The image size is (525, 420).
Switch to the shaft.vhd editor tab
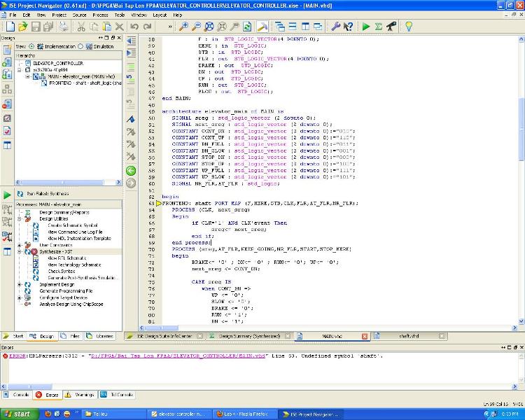408,336
